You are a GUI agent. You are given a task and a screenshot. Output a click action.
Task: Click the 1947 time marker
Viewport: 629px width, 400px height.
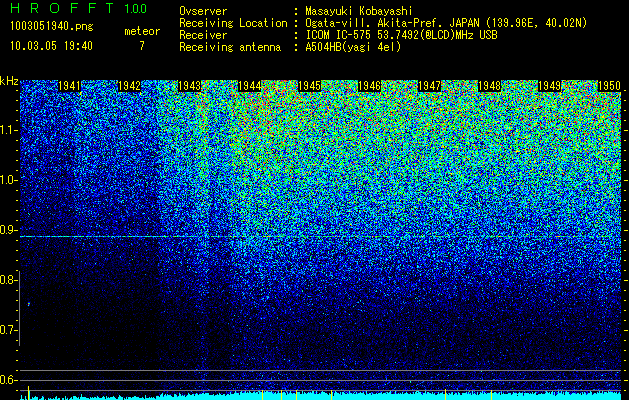click(x=430, y=86)
